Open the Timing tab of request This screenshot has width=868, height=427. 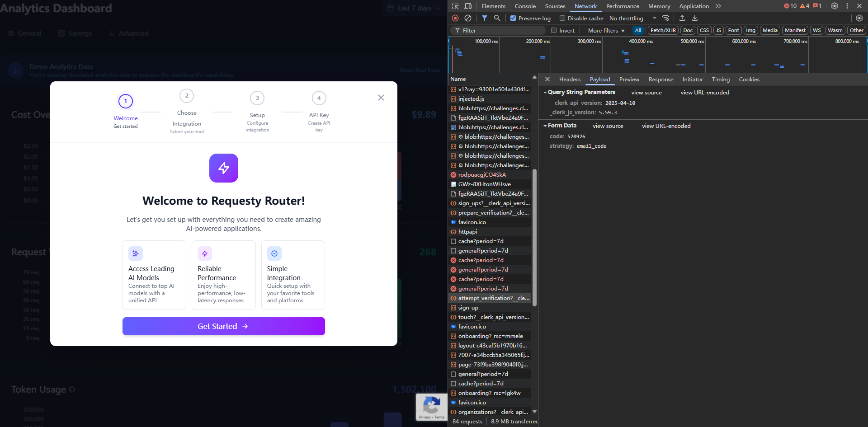point(721,79)
